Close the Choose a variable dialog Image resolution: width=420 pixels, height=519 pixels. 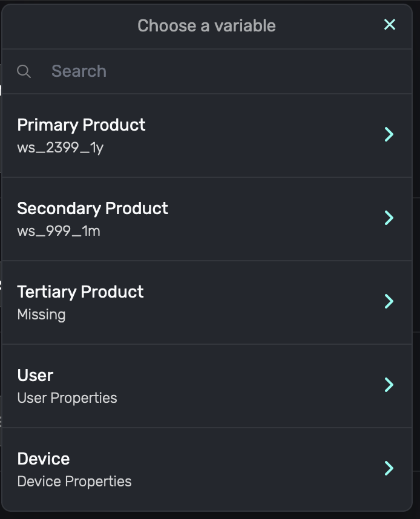[x=390, y=25]
